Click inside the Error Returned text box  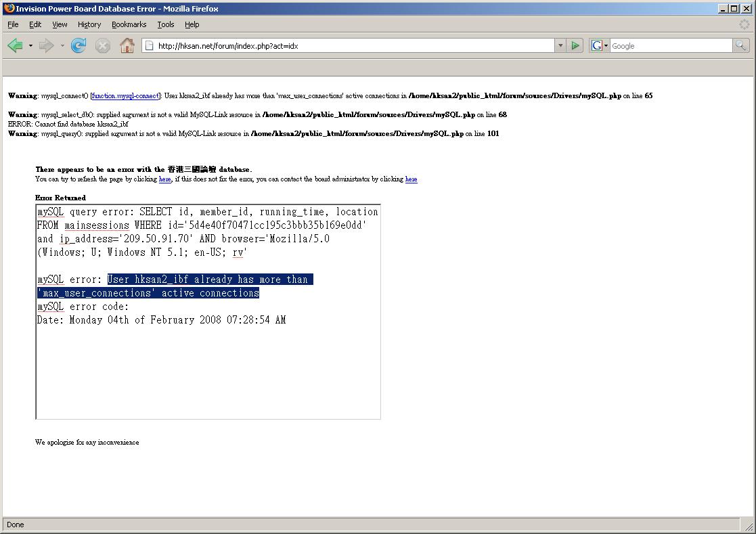click(208, 312)
